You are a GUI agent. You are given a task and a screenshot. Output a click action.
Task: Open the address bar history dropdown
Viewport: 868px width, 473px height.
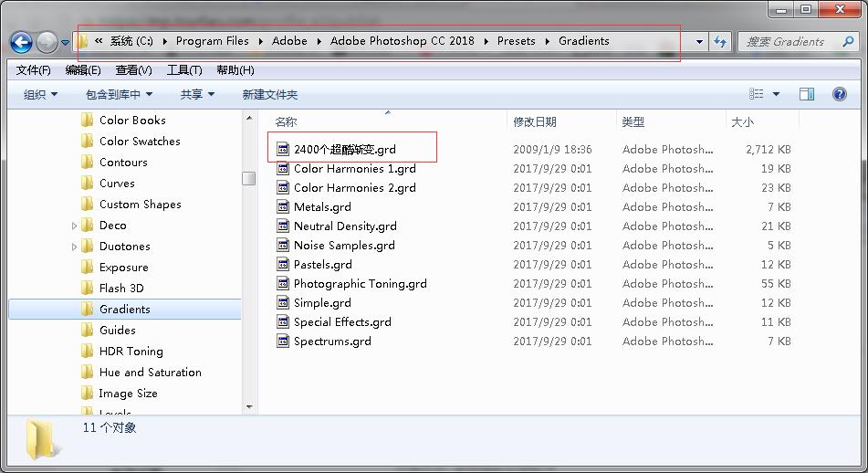point(700,41)
